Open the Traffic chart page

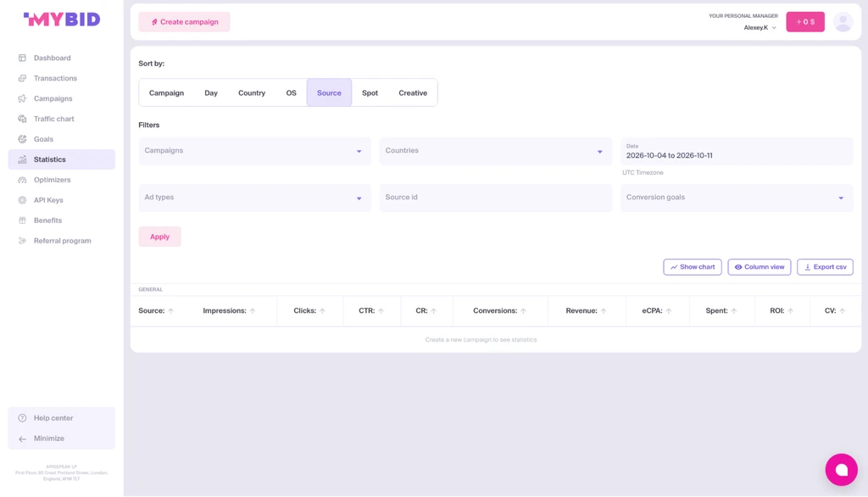[x=61, y=119]
